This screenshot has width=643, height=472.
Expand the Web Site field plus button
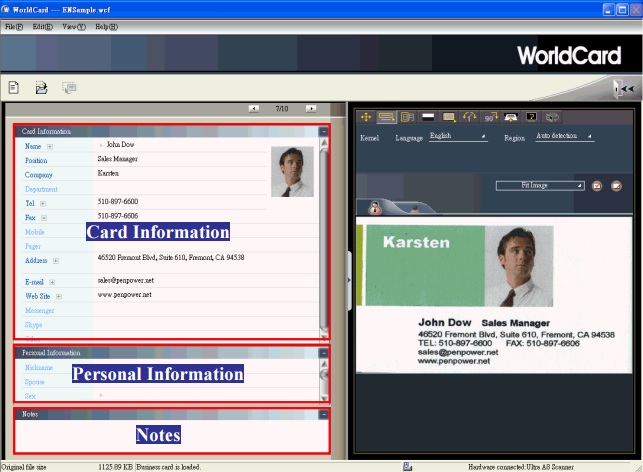coord(59,296)
